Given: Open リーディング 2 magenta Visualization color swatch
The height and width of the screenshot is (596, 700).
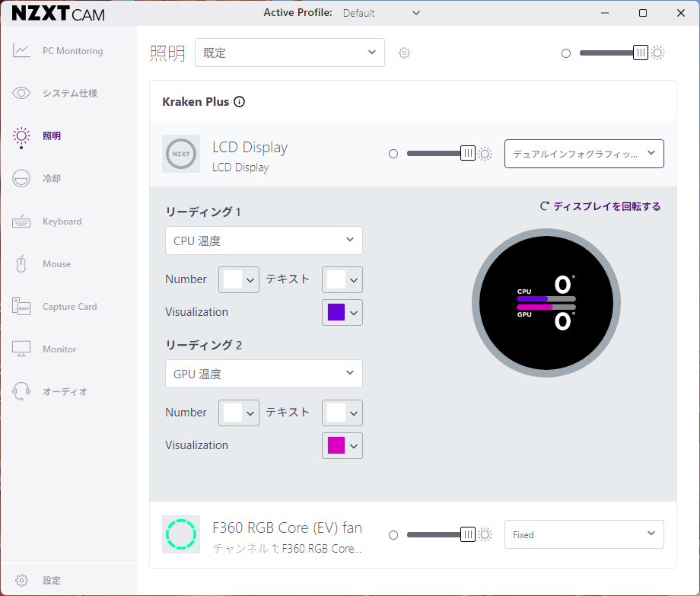Looking at the screenshot, I should coord(342,445).
